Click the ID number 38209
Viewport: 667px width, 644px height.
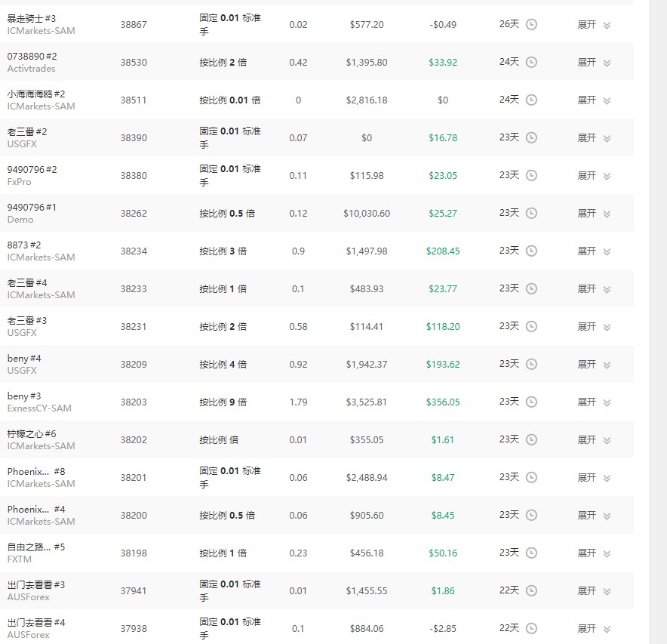coord(134,365)
